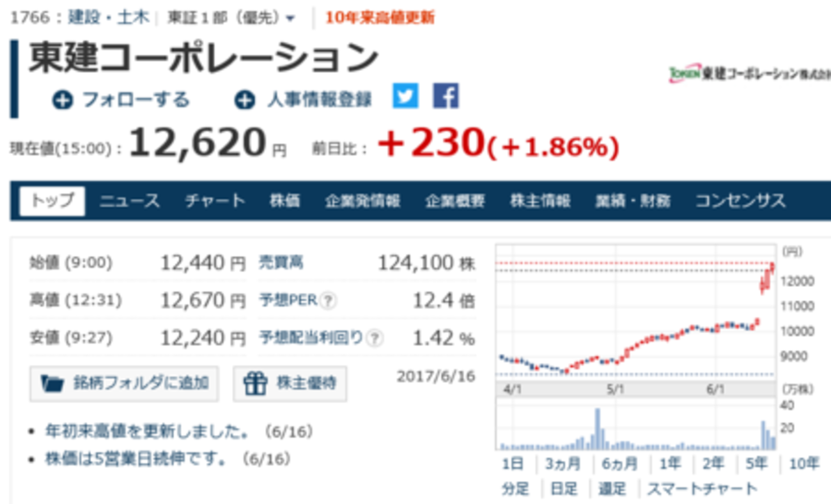Open the 業績・財務 tab

tap(633, 201)
